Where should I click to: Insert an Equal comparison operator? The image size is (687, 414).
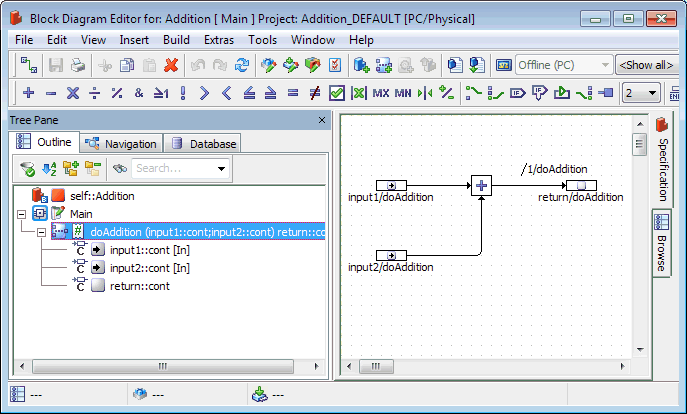click(x=293, y=93)
